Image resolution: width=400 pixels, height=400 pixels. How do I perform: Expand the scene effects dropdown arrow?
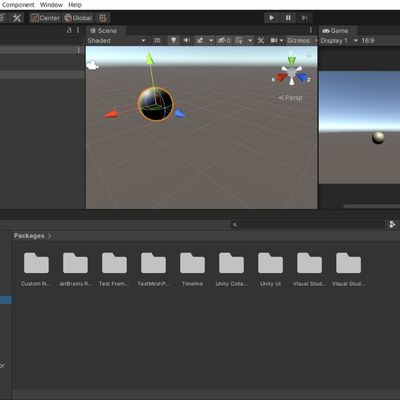[x=211, y=41]
